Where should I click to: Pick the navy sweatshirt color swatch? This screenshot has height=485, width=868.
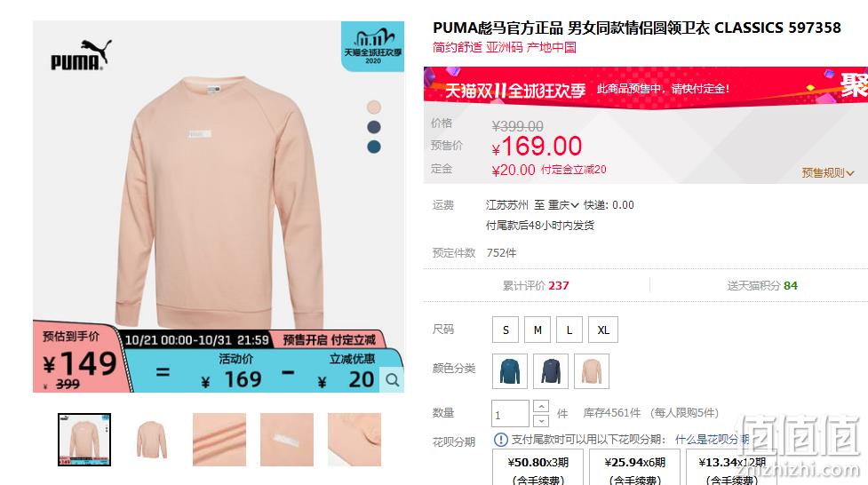click(551, 371)
